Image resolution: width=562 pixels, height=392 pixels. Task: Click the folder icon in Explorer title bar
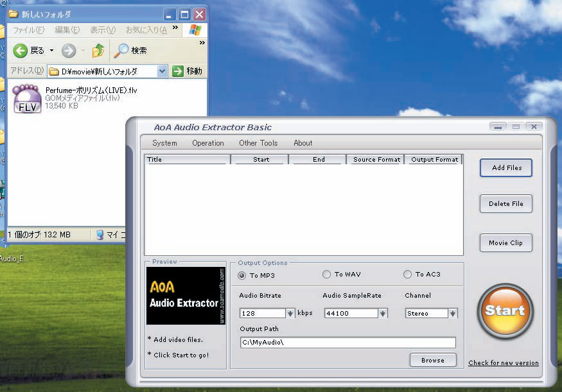pyautogui.click(x=13, y=14)
